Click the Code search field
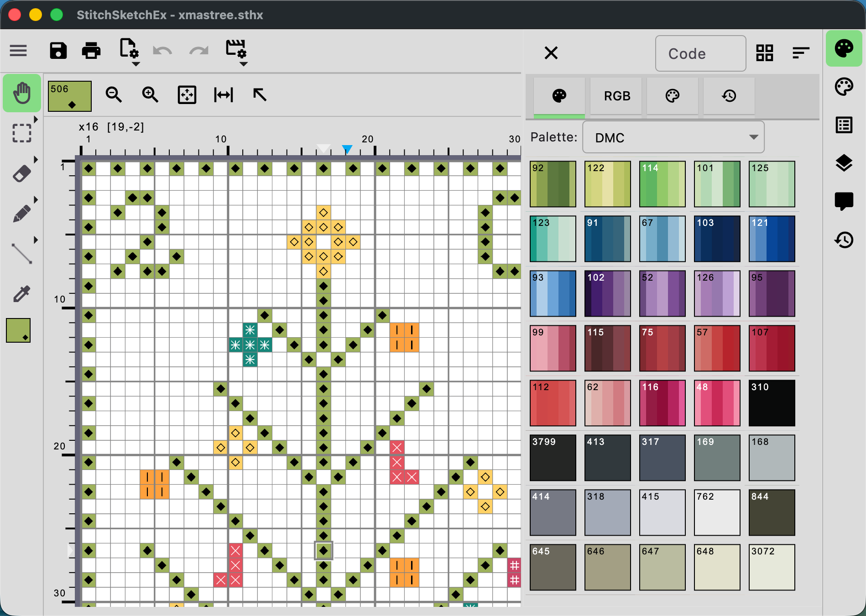The width and height of the screenshot is (866, 616). click(x=701, y=53)
